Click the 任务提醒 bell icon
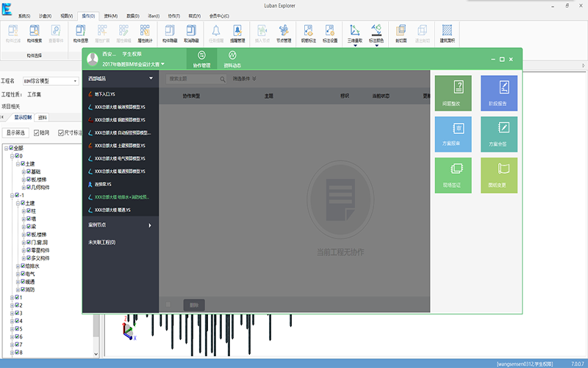588x368 pixels. click(216, 33)
